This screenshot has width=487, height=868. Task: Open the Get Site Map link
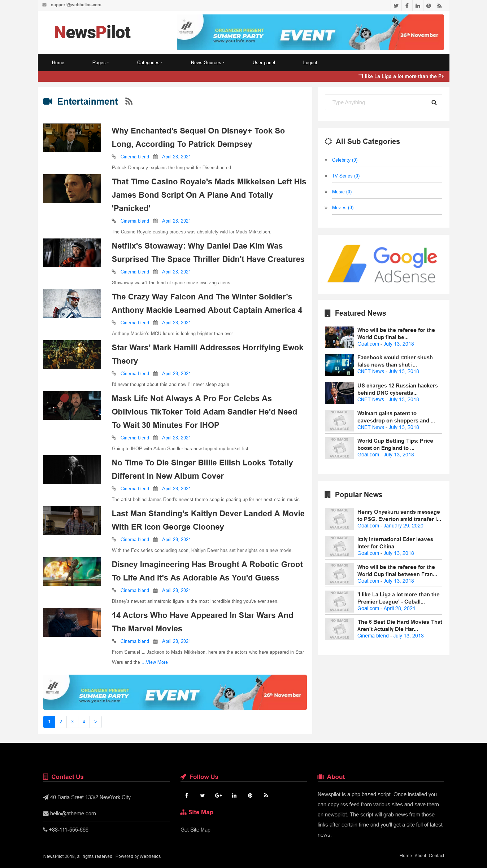(x=195, y=830)
